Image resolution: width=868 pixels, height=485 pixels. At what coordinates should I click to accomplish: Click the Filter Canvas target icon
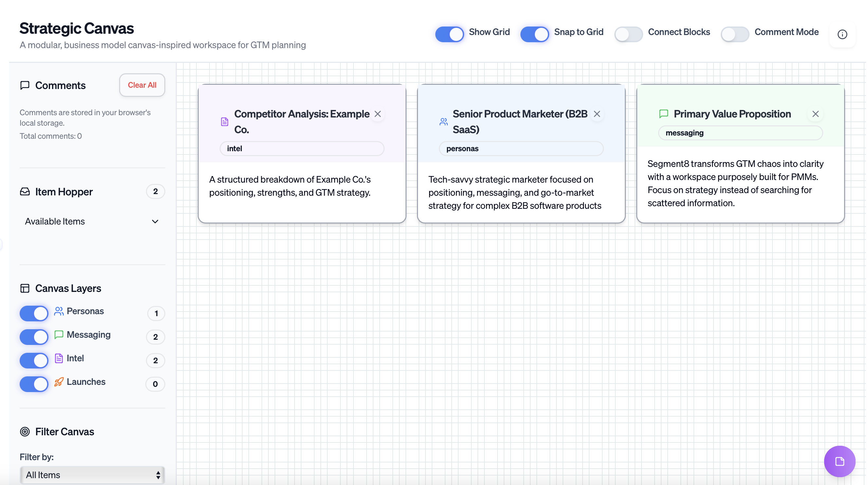25,432
